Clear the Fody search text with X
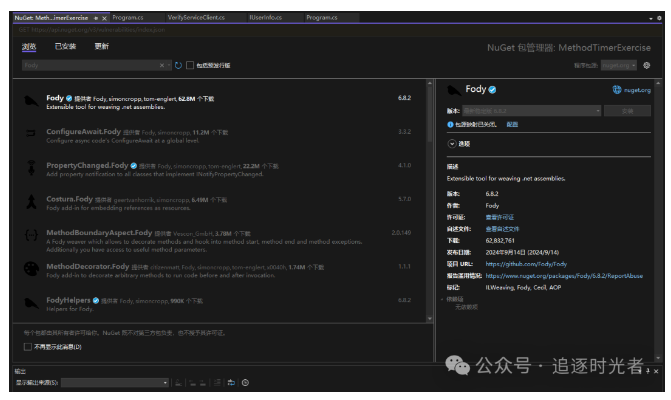This screenshot has height=400, width=671. [162, 65]
